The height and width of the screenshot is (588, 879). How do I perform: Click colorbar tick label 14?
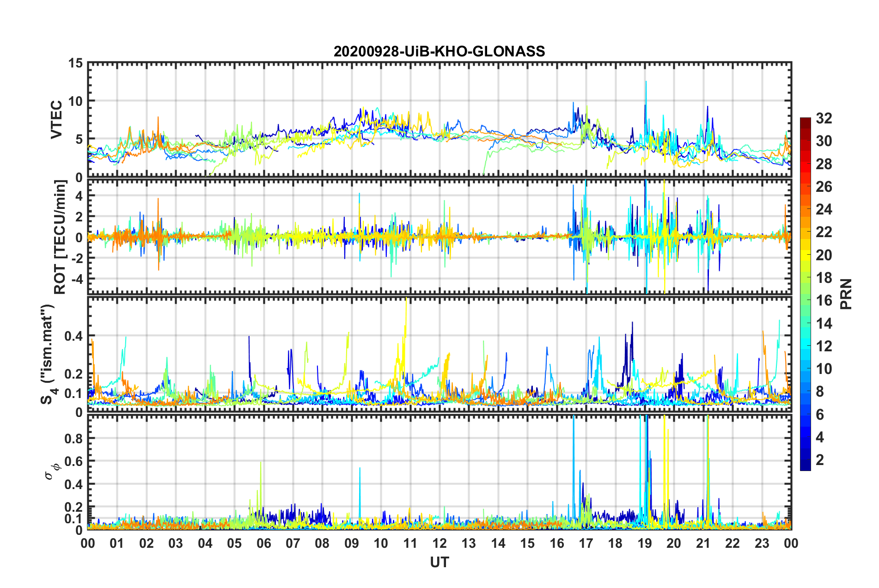coord(824,324)
